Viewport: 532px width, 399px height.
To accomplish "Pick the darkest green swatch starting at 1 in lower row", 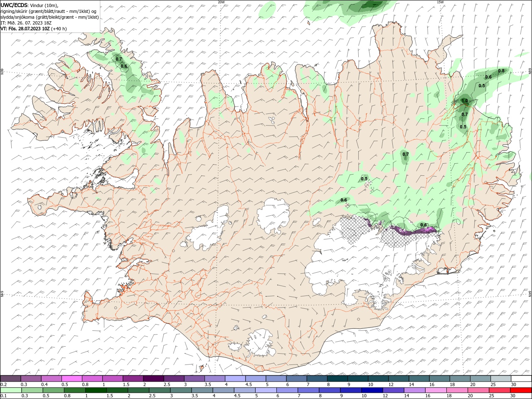I will click(96, 390).
